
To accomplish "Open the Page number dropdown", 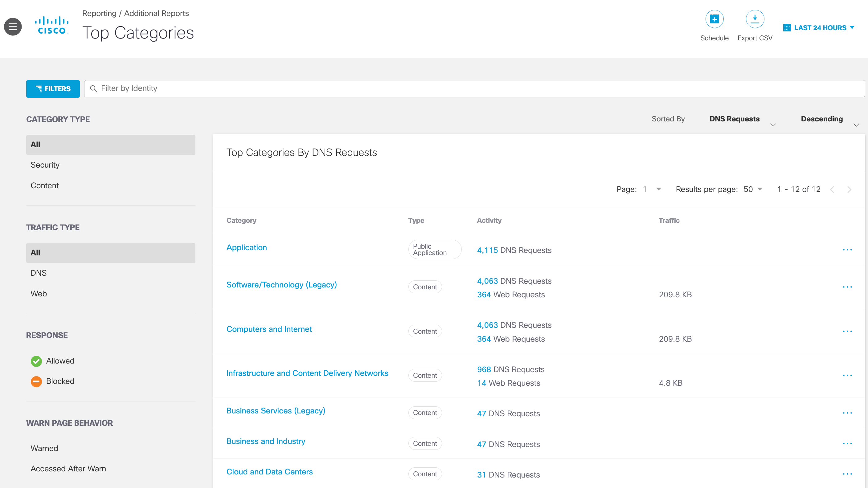I will 652,189.
